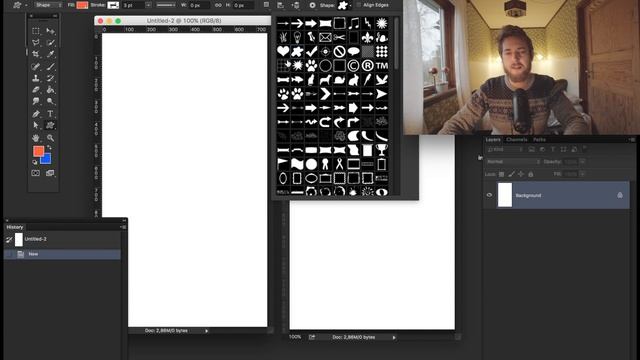The height and width of the screenshot is (360, 640).
Task: Toggle history brush source for Untitled-2 snapshot
Action: 9,240
